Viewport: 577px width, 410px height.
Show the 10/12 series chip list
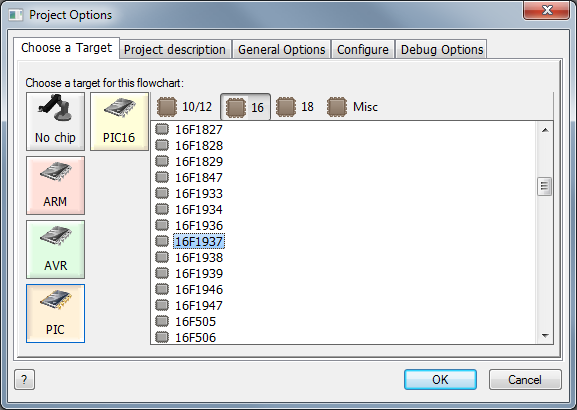click(x=184, y=107)
